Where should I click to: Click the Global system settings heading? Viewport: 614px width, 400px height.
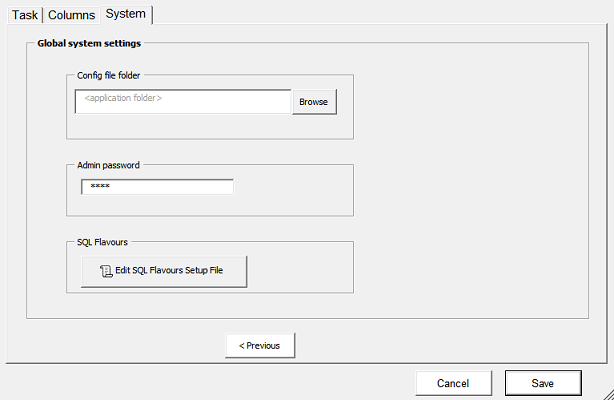(89, 43)
